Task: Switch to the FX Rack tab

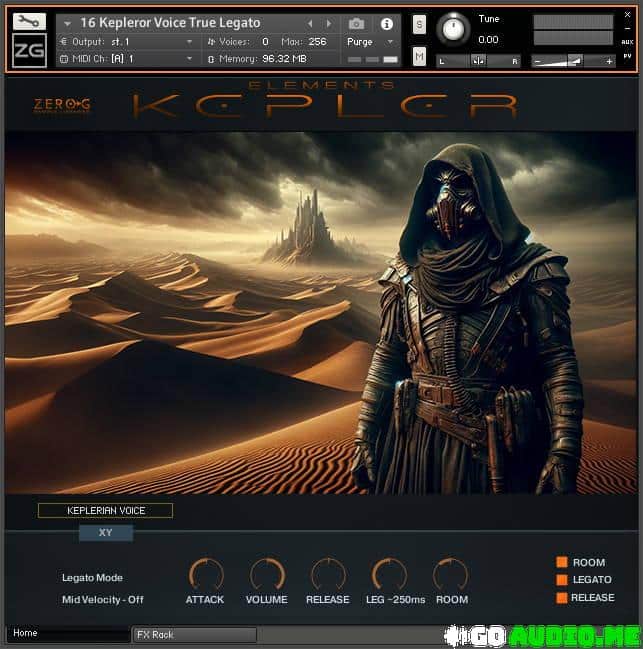Action: coord(194,635)
